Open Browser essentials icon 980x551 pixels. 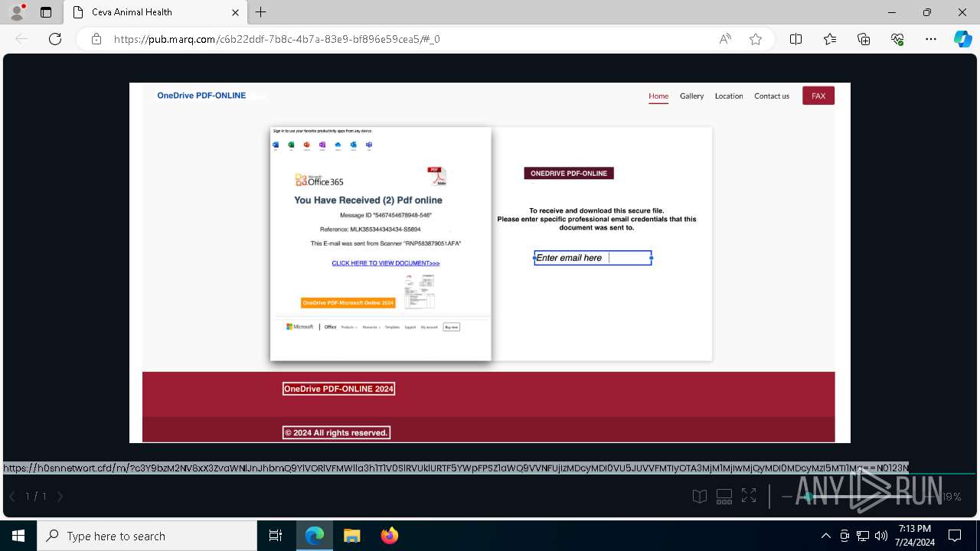(897, 39)
